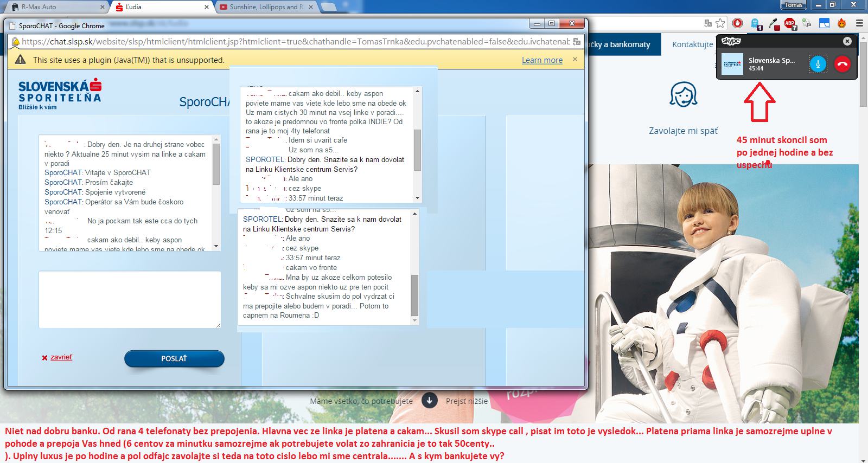
Task: Bookmark this page with the star
Action: pos(720,23)
